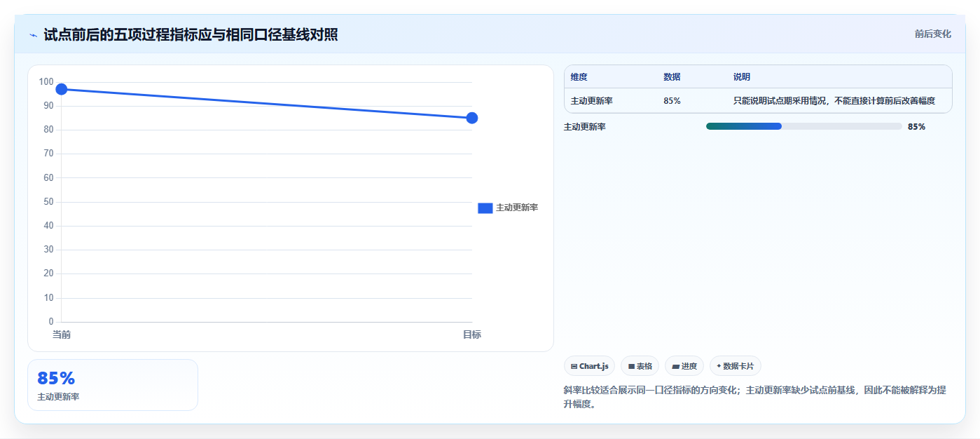
Task: Toggle the 主动更新率 legend color box
Action: pyautogui.click(x=485, y=208)
